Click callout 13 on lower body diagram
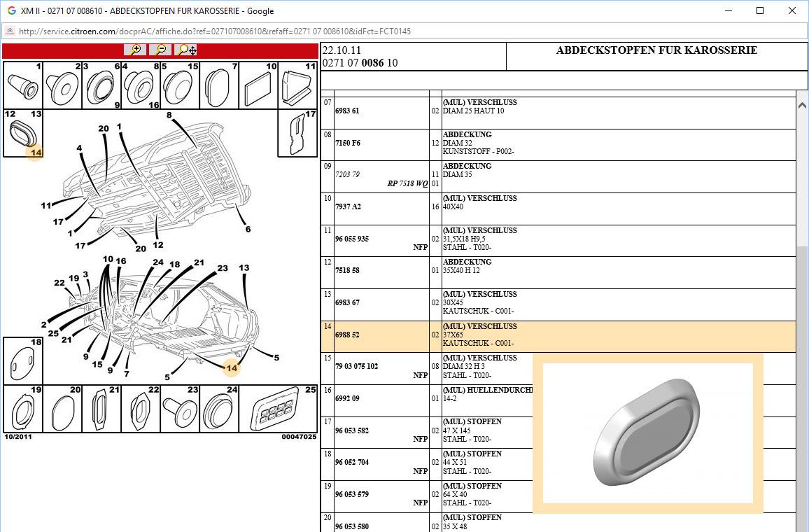 coord(244,268)
